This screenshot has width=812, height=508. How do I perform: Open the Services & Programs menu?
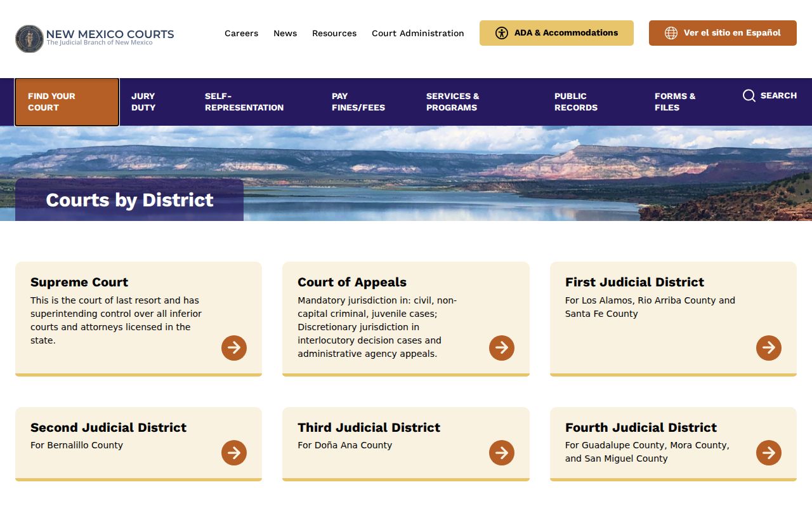[453, 102]
